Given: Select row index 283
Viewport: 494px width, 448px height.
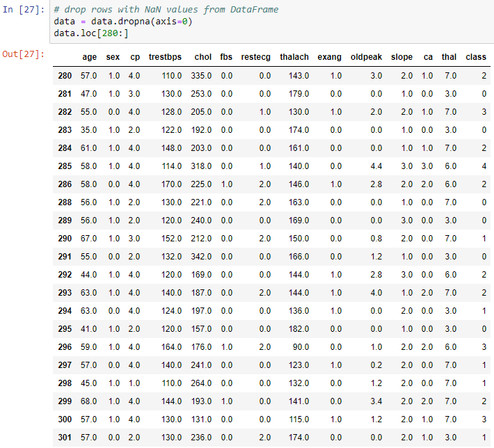Looking at the screenshot, I should [65, 130].
